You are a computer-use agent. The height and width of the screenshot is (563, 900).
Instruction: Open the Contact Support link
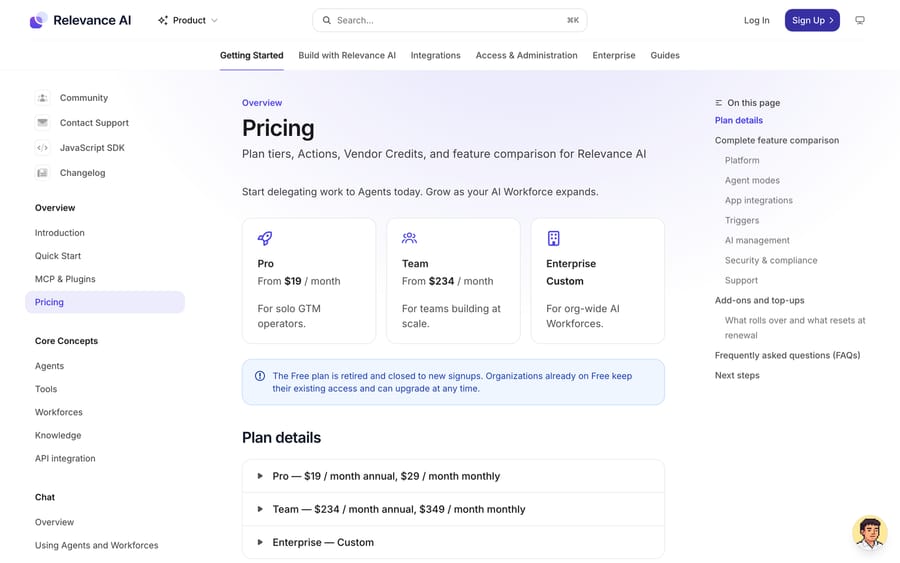click(94, 122)
